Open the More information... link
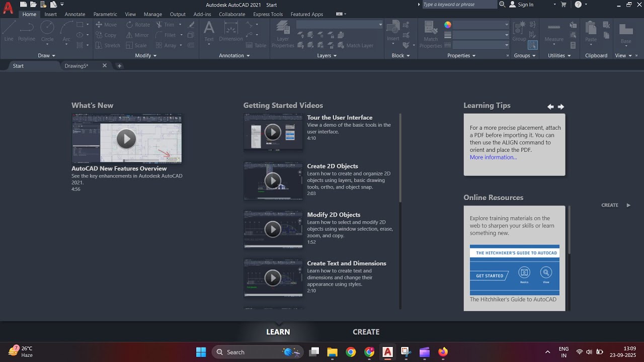Viewport: 644px width, 362px height. click(x=493, y=157)
